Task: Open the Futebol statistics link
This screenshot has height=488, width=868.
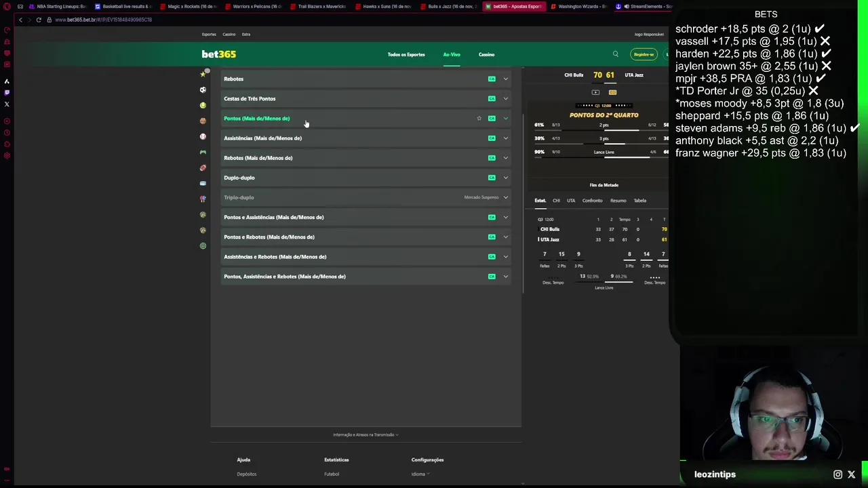Action: click(x=332, y=474)
